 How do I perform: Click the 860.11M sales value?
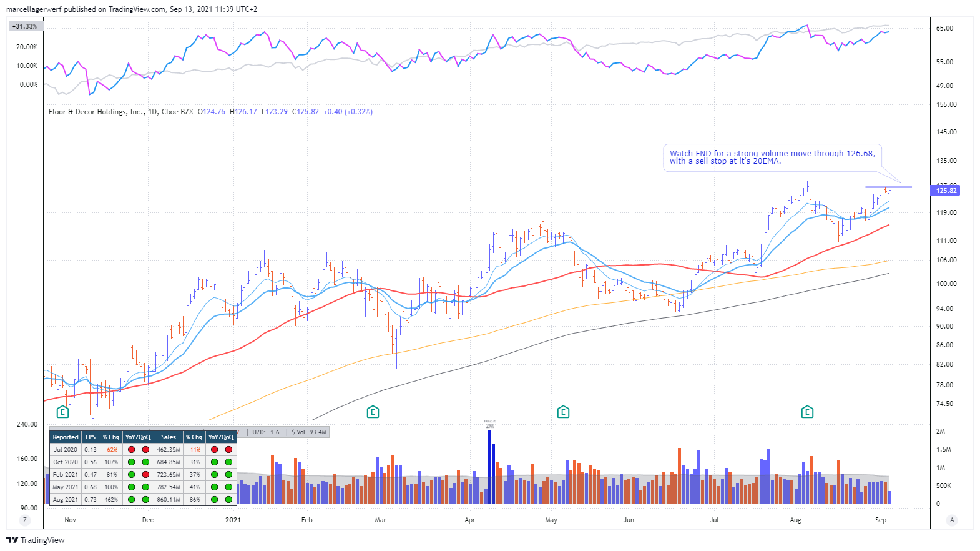(169, 499)
